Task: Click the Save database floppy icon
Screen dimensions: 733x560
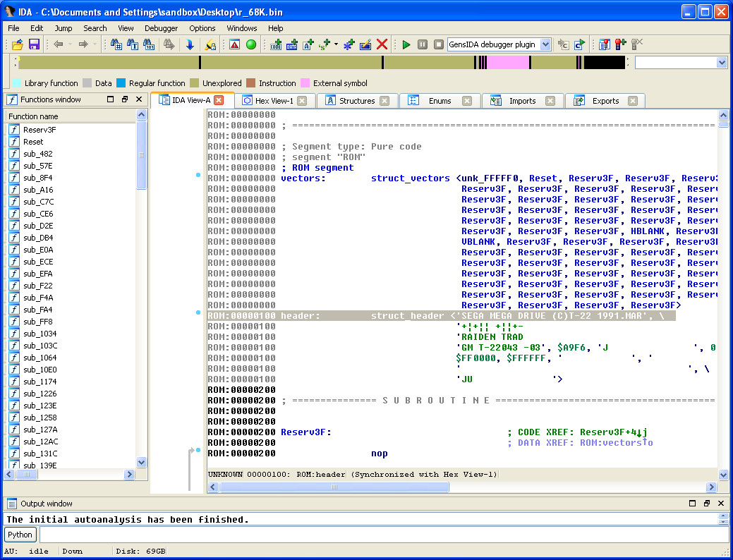Action: tap(33, 44)
